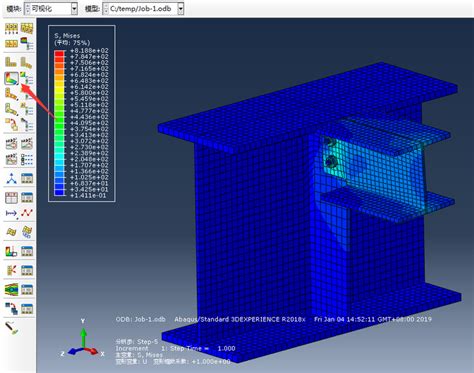This screenshot has height=373, width=474.
Task: Click the legend maximum value +8.188e+02
Action: point(89,51)
